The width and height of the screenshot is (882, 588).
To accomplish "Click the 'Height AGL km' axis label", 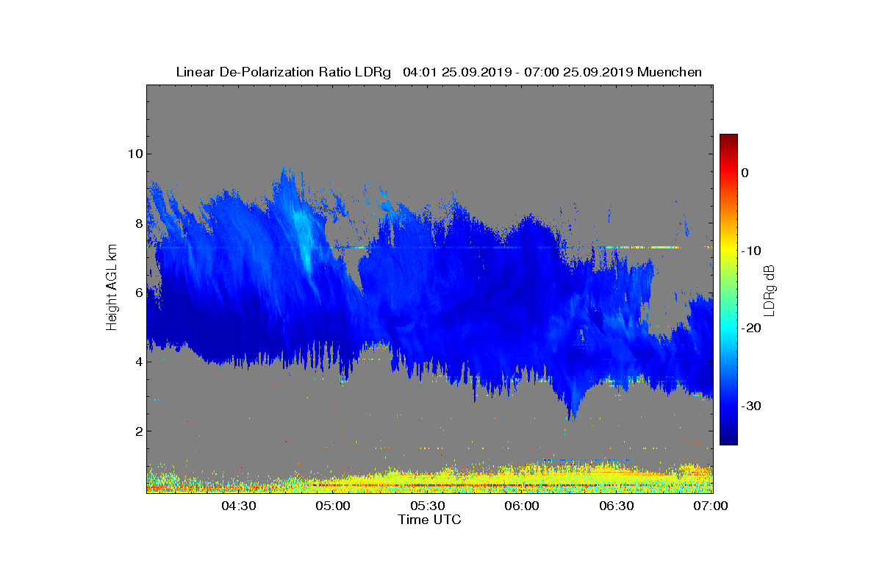I will point(112,289).
